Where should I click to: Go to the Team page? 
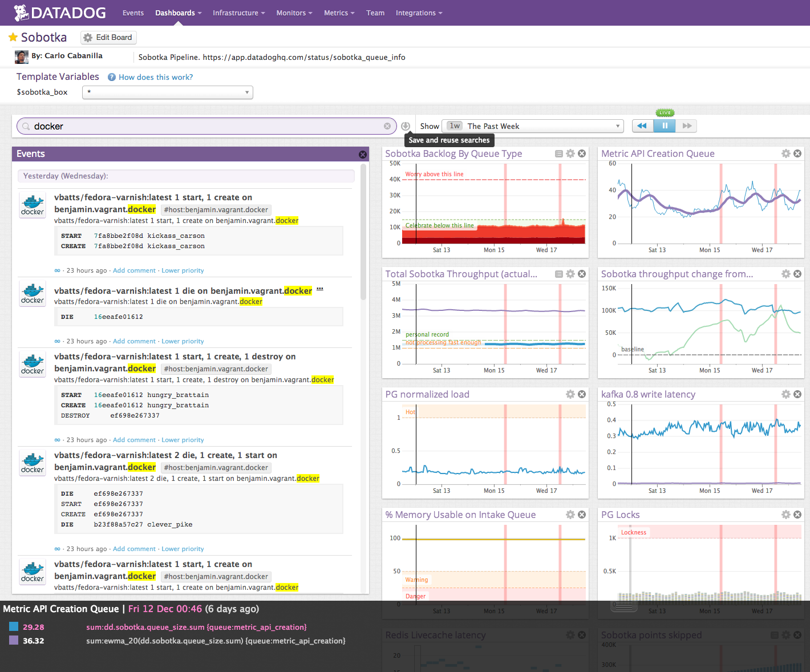[375, 13]
